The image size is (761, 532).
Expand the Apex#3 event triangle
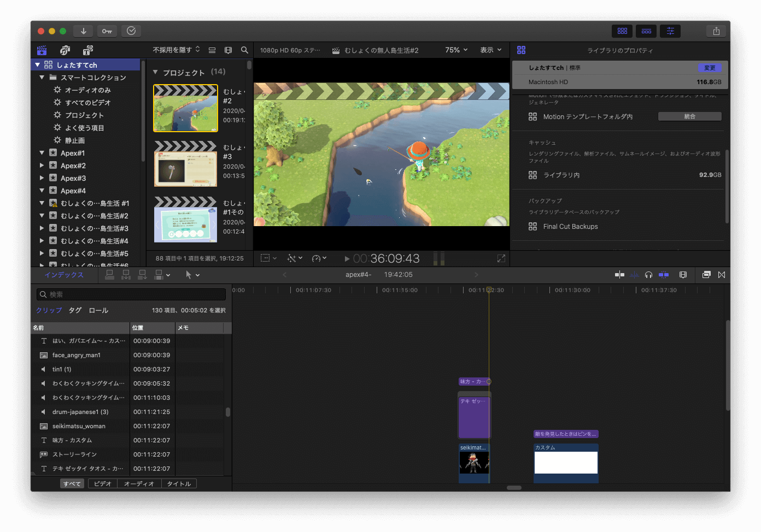click(42, 178)
